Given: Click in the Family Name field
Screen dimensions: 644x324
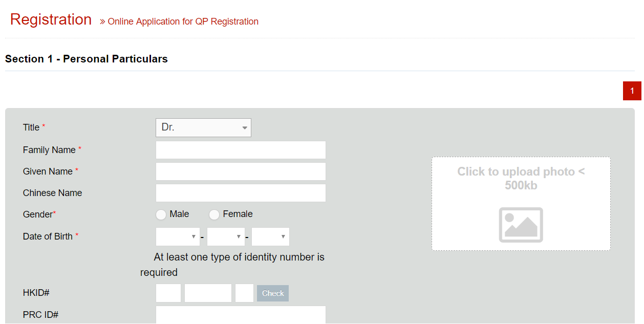Looking at the screenshot, I should coord(241,150).
